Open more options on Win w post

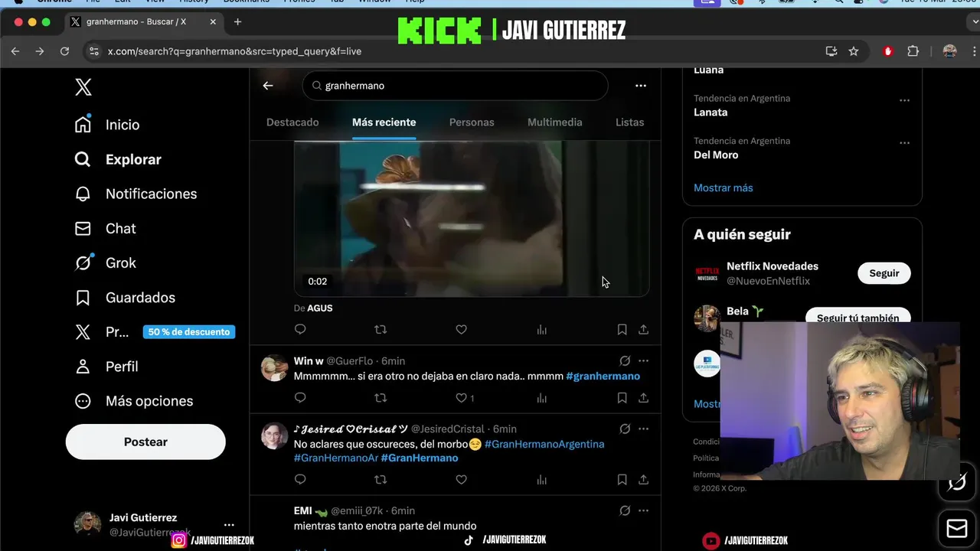643,361
